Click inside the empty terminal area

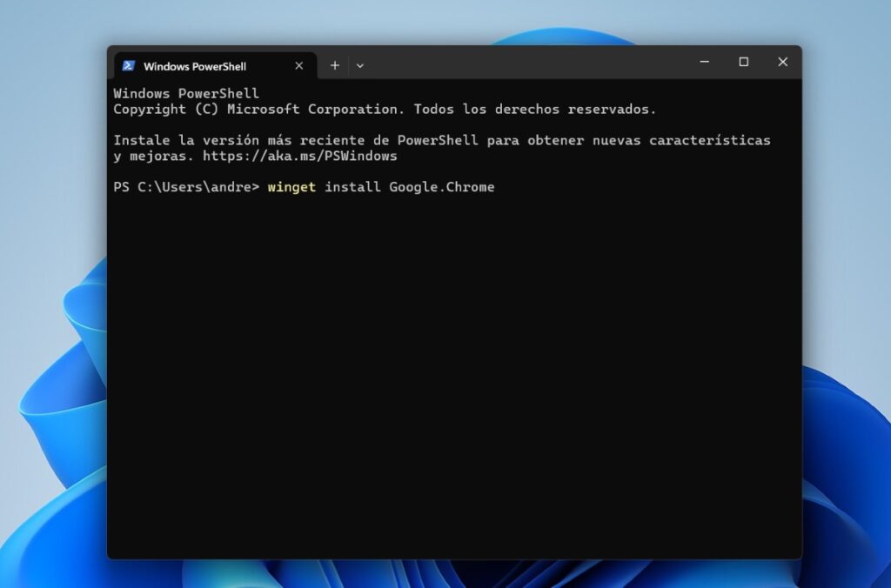452,365
